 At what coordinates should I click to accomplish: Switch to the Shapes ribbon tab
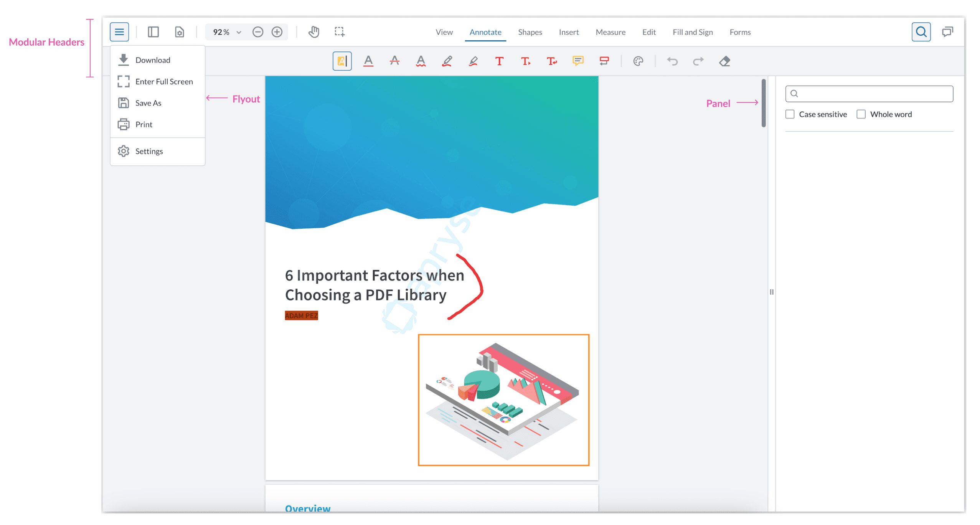point(530,32)
